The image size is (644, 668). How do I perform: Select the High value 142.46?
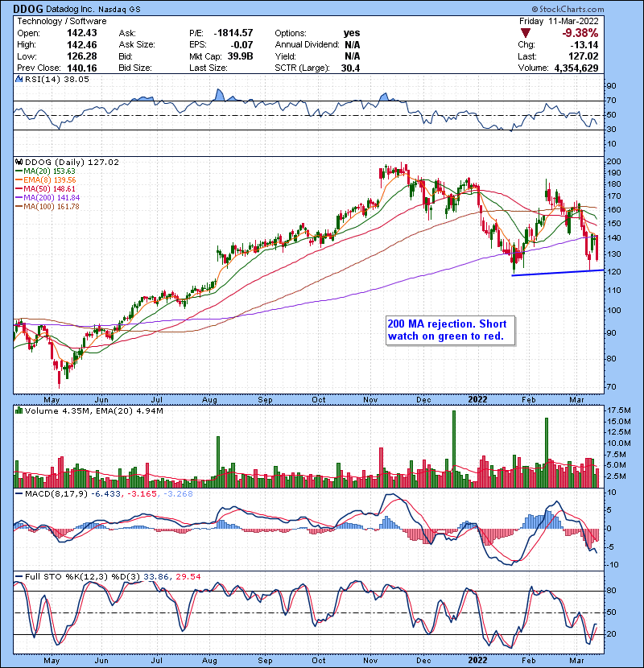click(82, 45)
